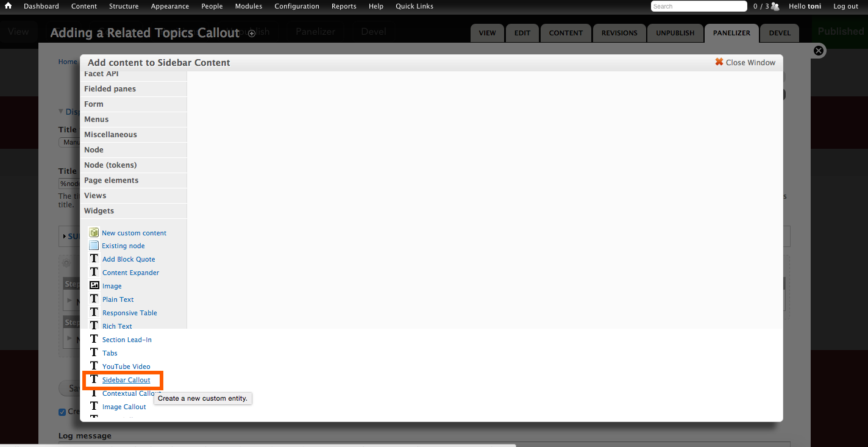Screen dimensions: 868x447
Task: Open the Configuration menu
Action: tap(297, 6)
